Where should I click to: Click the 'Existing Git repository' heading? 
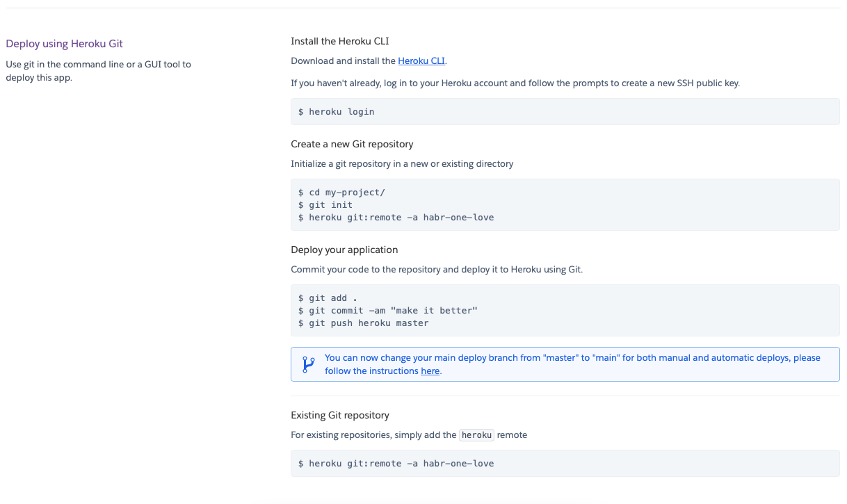[340, 415]
